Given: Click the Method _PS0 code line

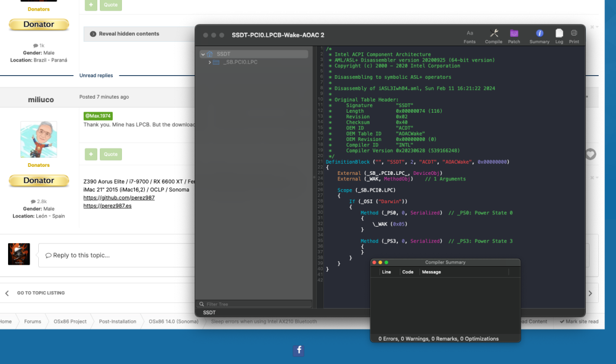Looking at the screenshot, I should (x=437, y=213).
